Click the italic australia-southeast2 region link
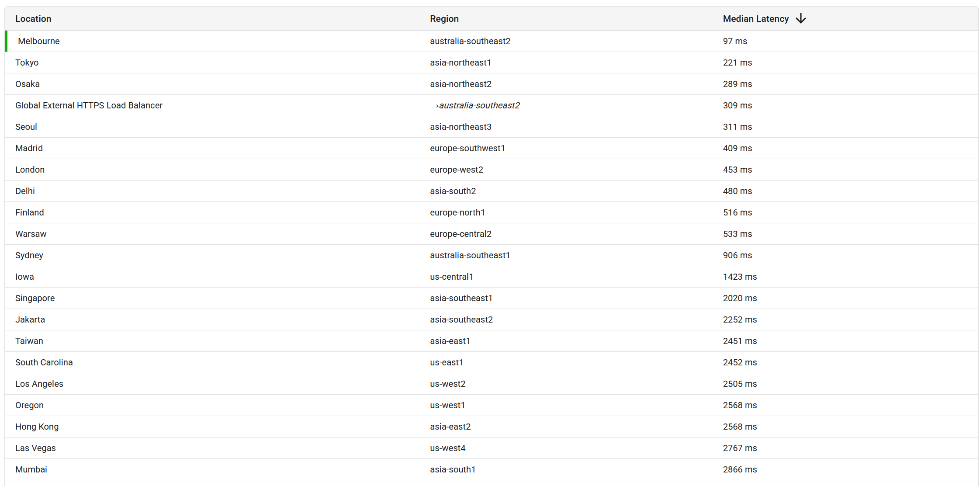980x486 pixels. point(479,105)
